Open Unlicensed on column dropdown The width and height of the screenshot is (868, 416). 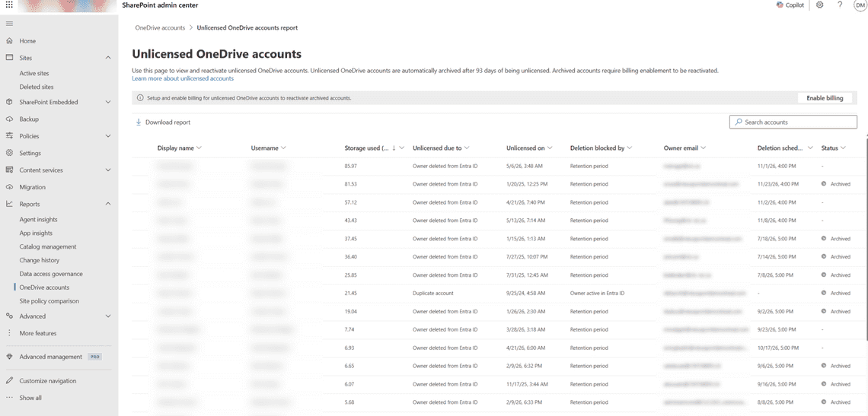pyautogui.click(x=550, y=148)
